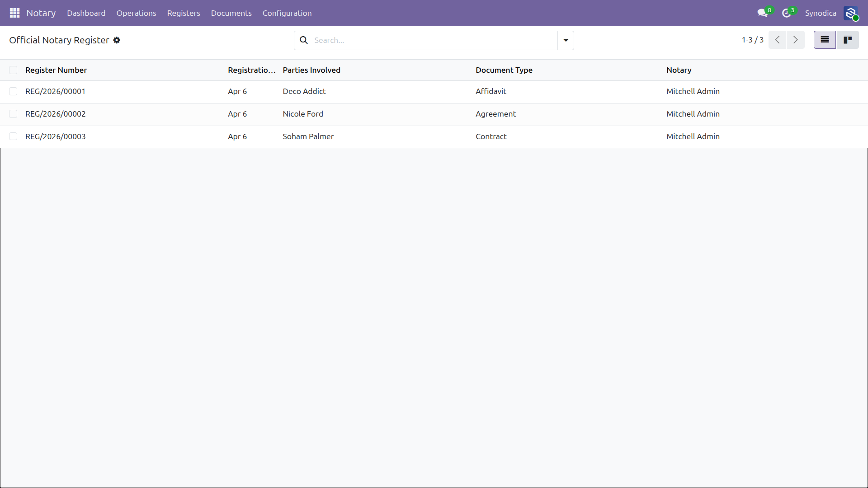The height and width of the screenshot is (488, 868).
Task: Open the Operations menu
Action: pos(136,13)
